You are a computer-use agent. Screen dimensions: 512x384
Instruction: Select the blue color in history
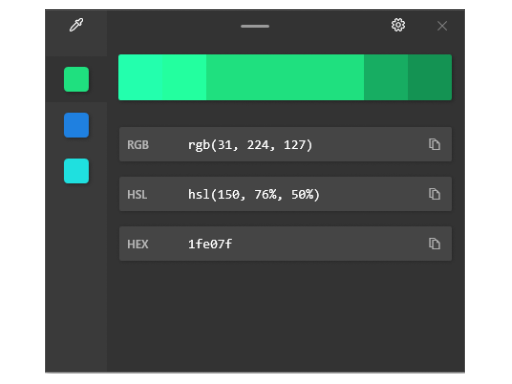click(x=76, y=125)
